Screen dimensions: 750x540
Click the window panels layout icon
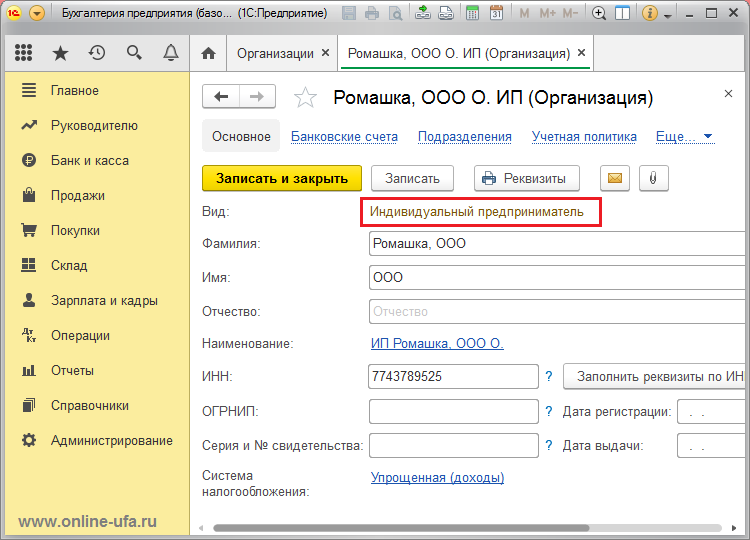(622, 13)
